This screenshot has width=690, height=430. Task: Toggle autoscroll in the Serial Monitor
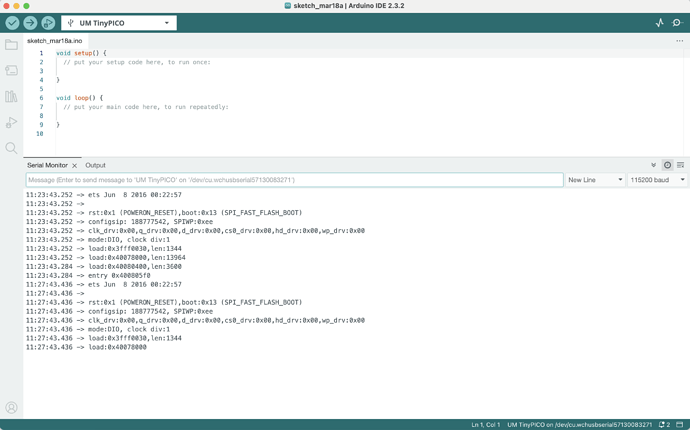(653, 165)
